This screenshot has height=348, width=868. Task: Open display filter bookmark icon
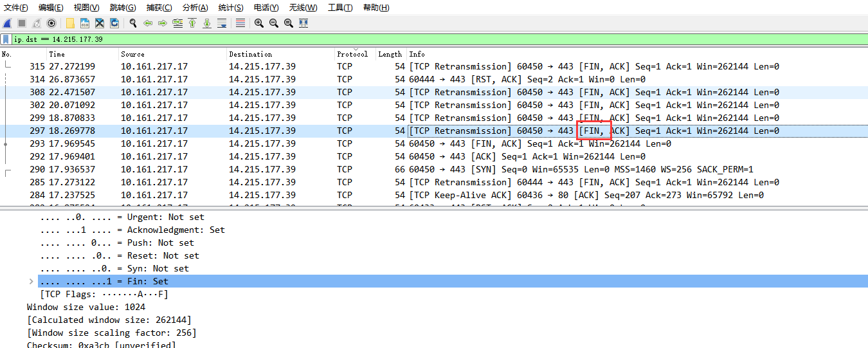click(6, 39)
